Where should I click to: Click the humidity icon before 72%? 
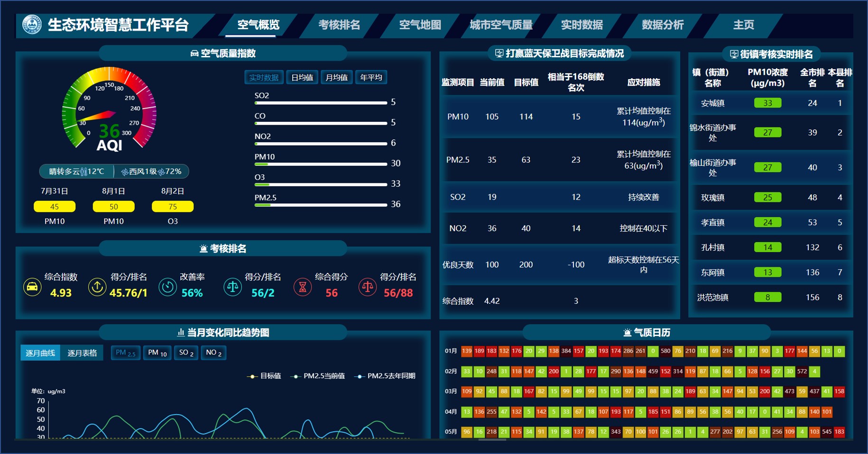click(161, 172)
